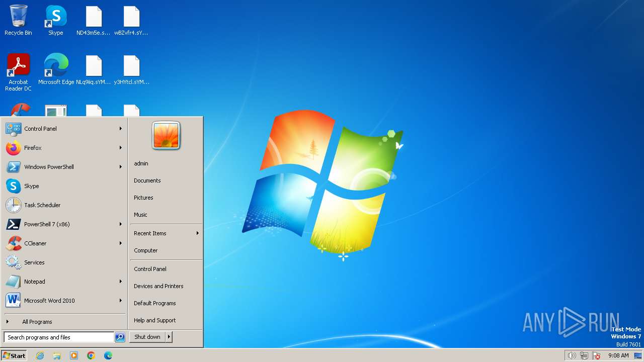Select the ND43m5e desktop file
The height and width of the screenshot is (362, 644).
coord(94,20)
